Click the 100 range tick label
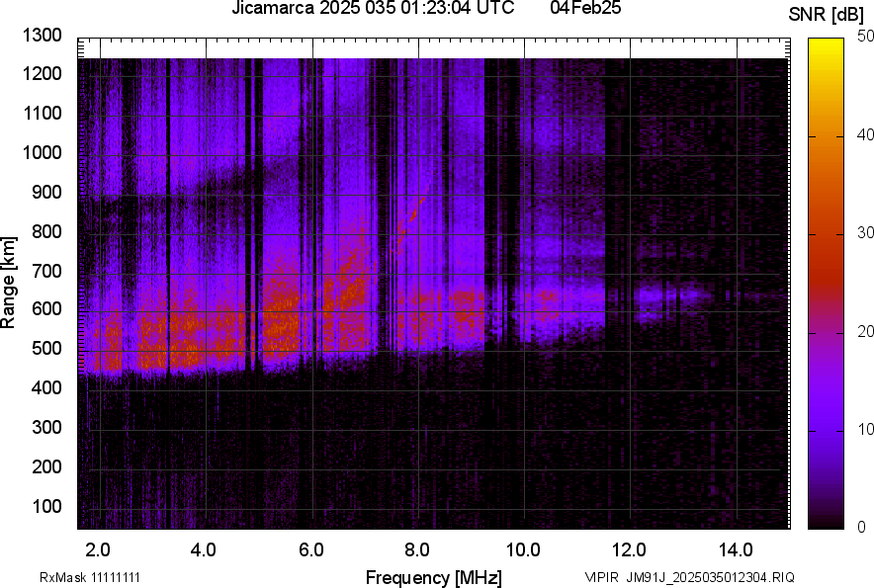This screenshot has height=588, width=874. click(45, 506)
